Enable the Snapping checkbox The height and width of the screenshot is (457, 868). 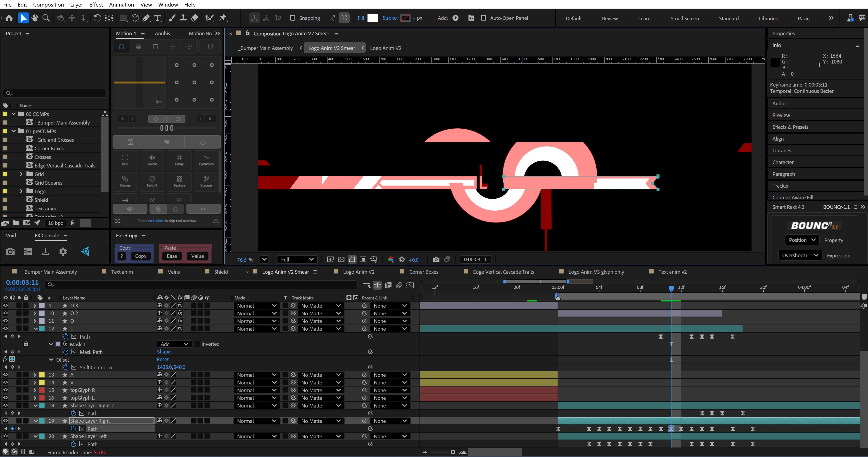[x=292, y=18]
